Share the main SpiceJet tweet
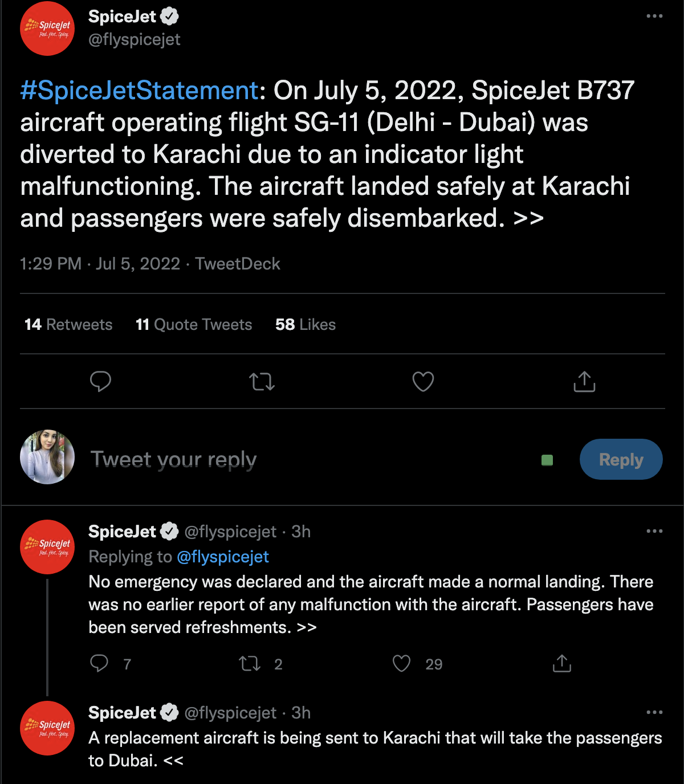 click(x=584, y=381)
